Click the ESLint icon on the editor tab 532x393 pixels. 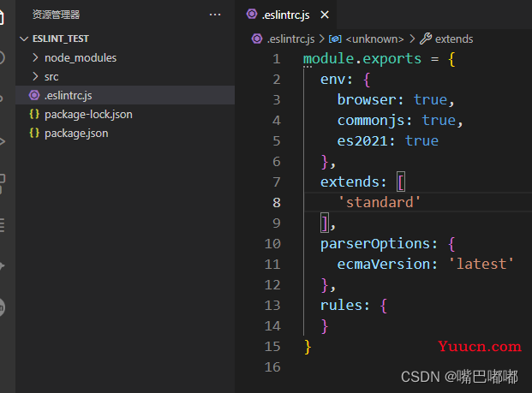click(x=252, y=15)
